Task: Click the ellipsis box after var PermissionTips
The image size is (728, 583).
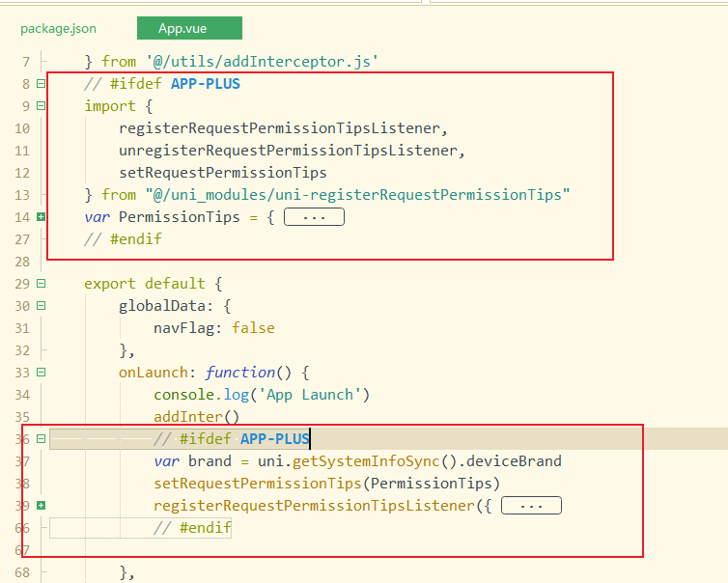Action: 314,217
